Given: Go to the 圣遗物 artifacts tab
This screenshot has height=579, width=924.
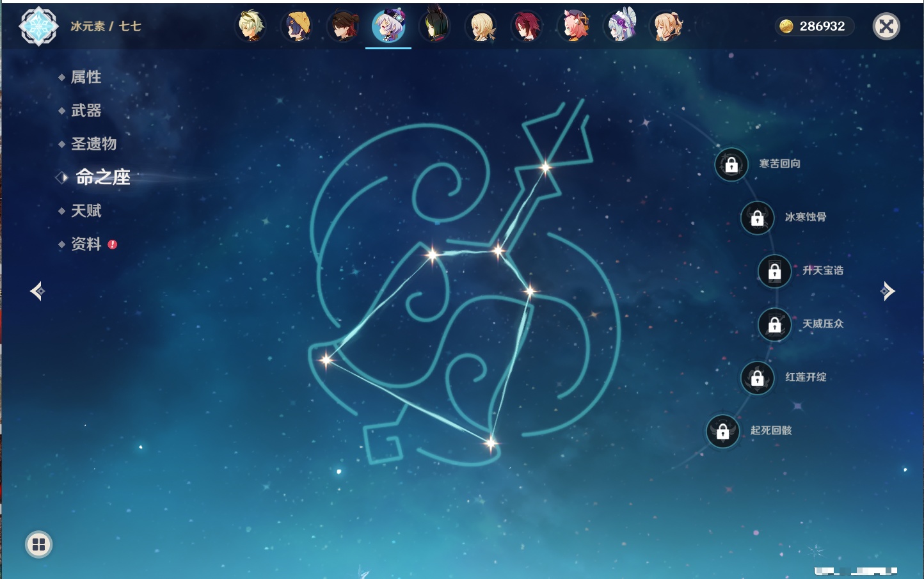Looking at the screenshot, I should tap(93, 144).
